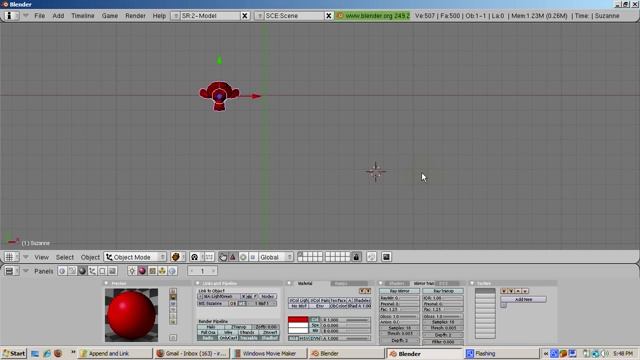640x360 pixels.
Task: Collapse the Buttons window Panels menu arrow
Action: pyautogui.click(x=26, y=271)
